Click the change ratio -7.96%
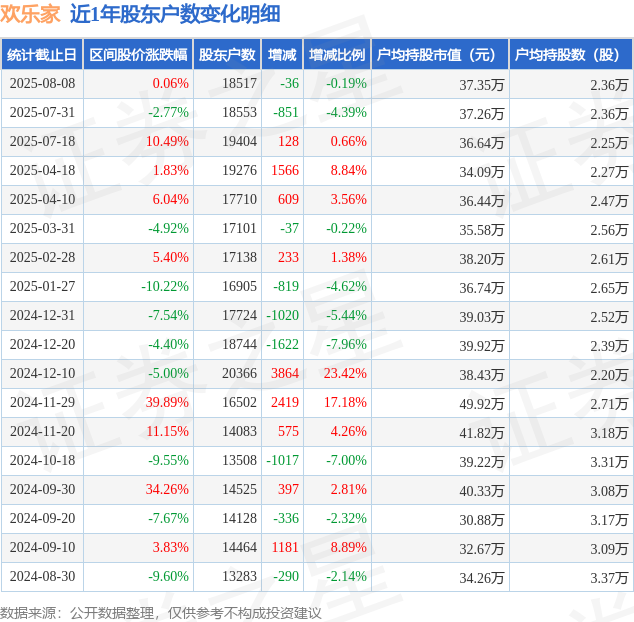The height and width of the screenshot is (622, 634). [347, 345]
